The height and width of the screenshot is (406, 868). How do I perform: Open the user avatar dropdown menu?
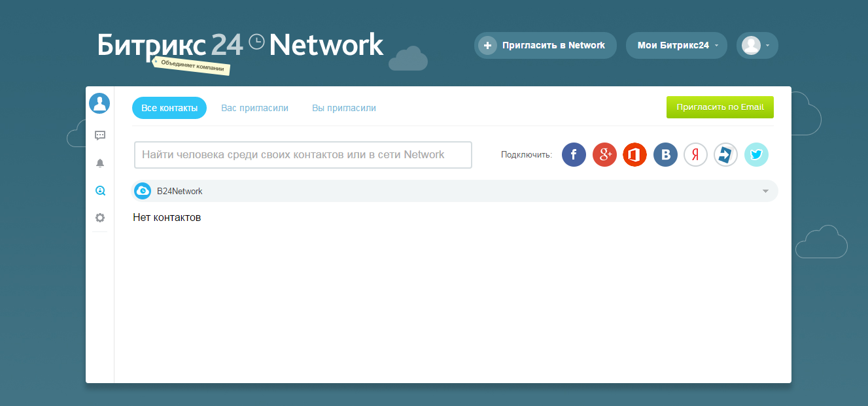pyautogui.click(x=757, y=45)
